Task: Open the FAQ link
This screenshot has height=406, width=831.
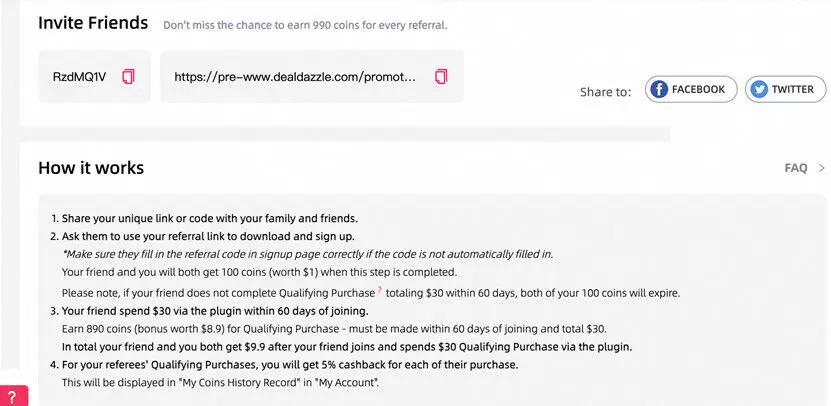Action: [x=796, y=168]
